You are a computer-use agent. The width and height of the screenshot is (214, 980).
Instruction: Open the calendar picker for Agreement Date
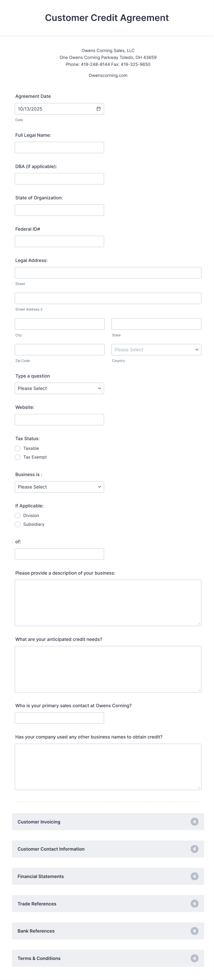coord(98,108)
